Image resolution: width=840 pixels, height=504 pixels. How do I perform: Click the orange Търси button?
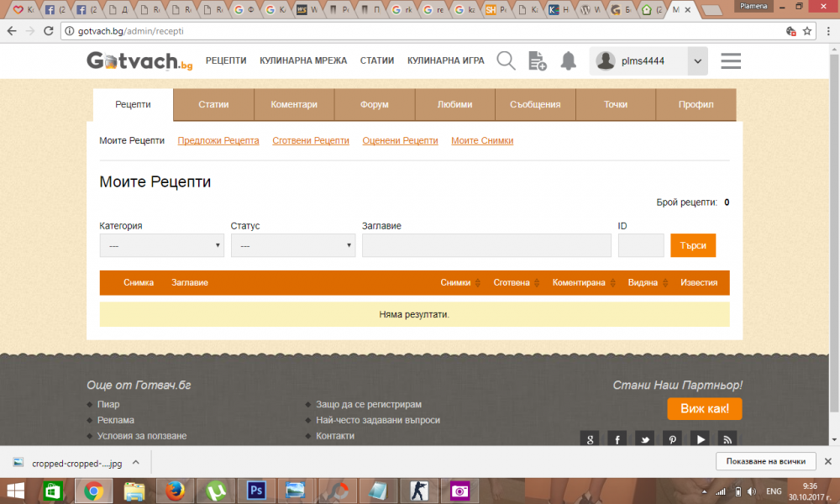(693, 245)
